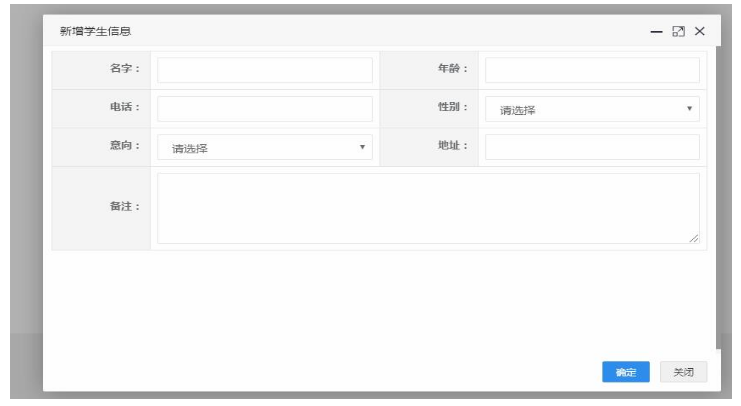Click the 新增学生信息 title text
Viewport: 741px width, 406px height.
[95, 31]
